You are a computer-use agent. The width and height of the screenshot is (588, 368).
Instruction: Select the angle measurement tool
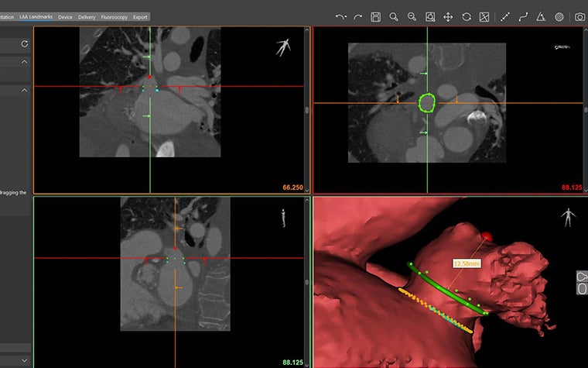(540, 17)
